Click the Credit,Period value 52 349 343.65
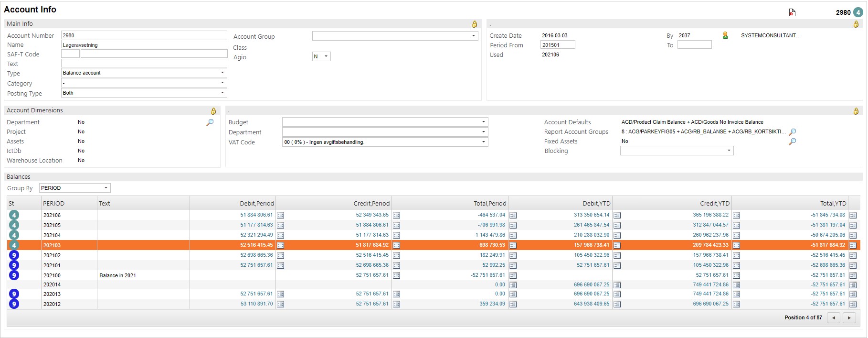This screenshot has height=338, width=868. pos(372,215)
